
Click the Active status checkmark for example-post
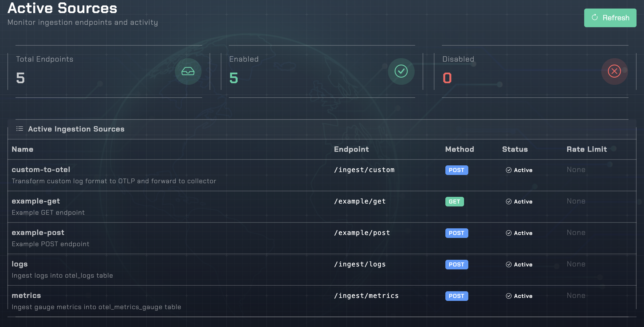click(509, 233)
